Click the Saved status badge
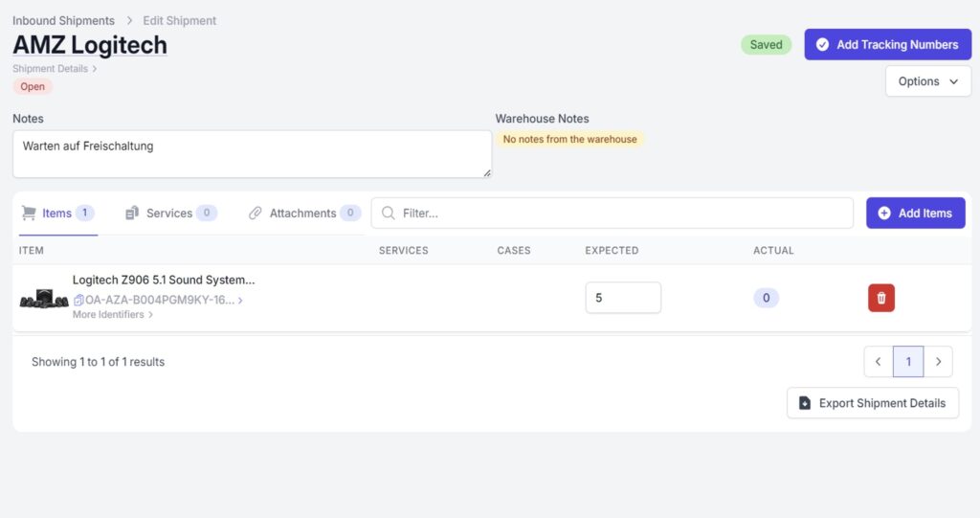Viewport: 980px width, 518px height. click(x=767, y=44)
